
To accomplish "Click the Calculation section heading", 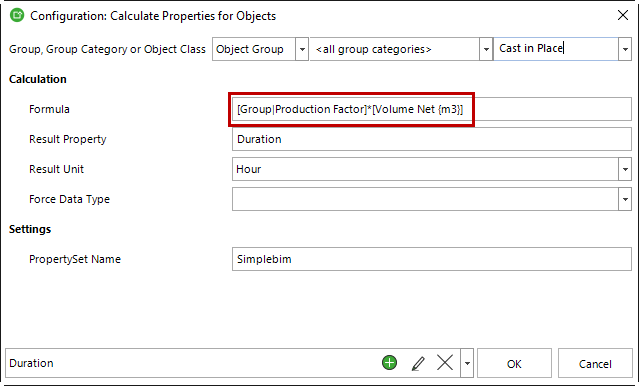I will 37,79.
